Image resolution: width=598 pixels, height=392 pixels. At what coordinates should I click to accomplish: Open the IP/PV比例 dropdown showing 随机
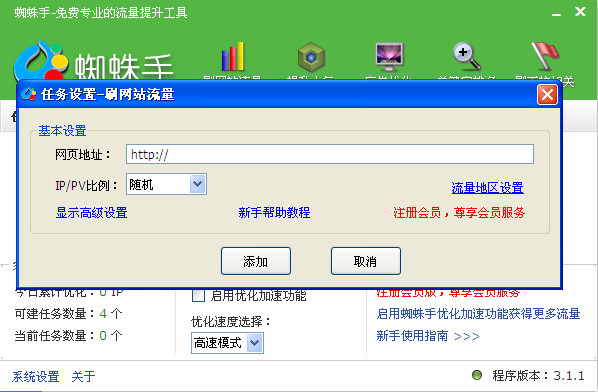tap(198, 184)
